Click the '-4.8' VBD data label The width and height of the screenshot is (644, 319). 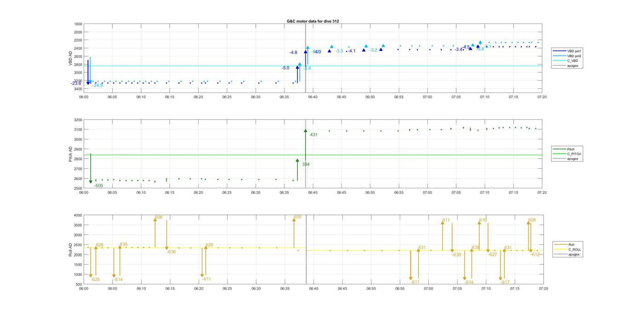(293, 52)
